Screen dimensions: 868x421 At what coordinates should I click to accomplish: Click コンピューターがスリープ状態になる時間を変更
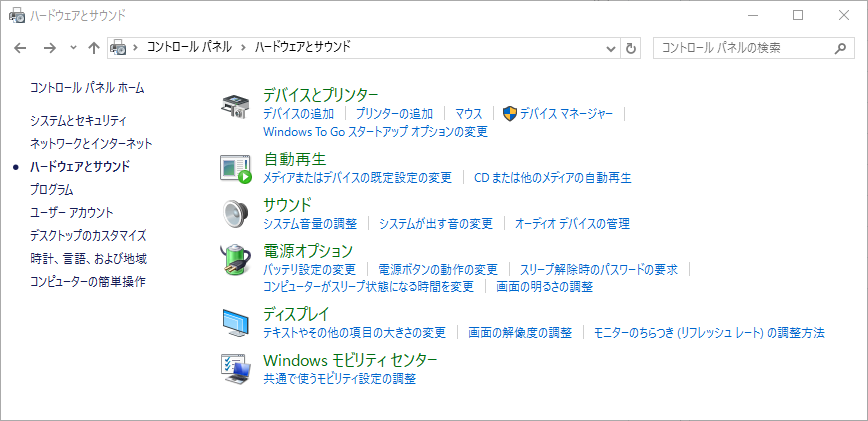(369, 287)
